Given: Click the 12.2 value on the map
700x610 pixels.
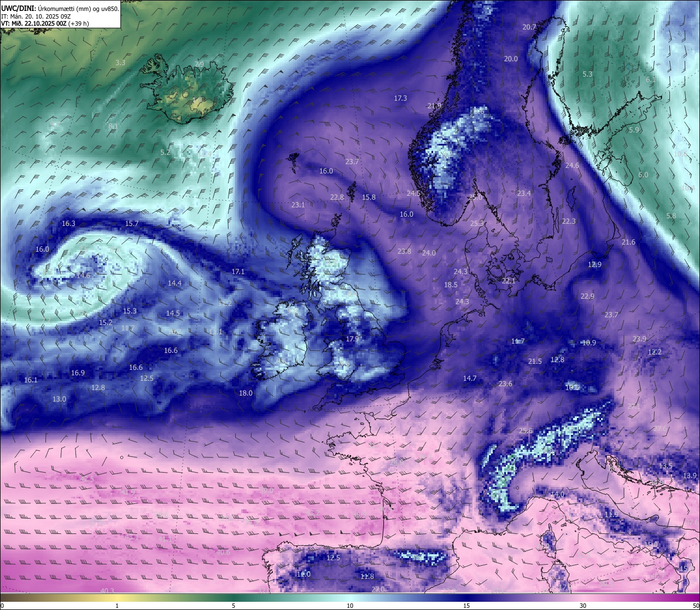Looking at the screenshot, I should pyautogui.click(x=655, y=352).
